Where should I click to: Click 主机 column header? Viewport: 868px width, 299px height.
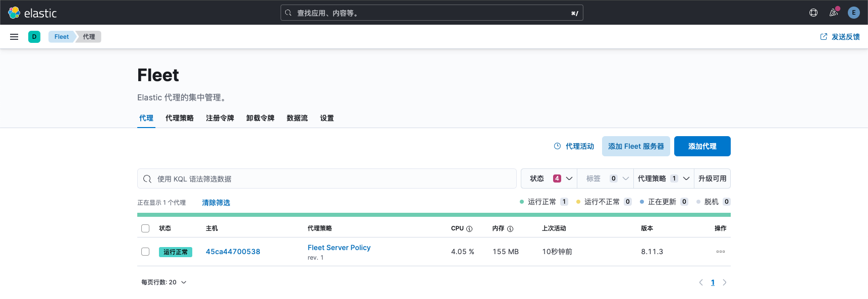(x=212, y=228)
